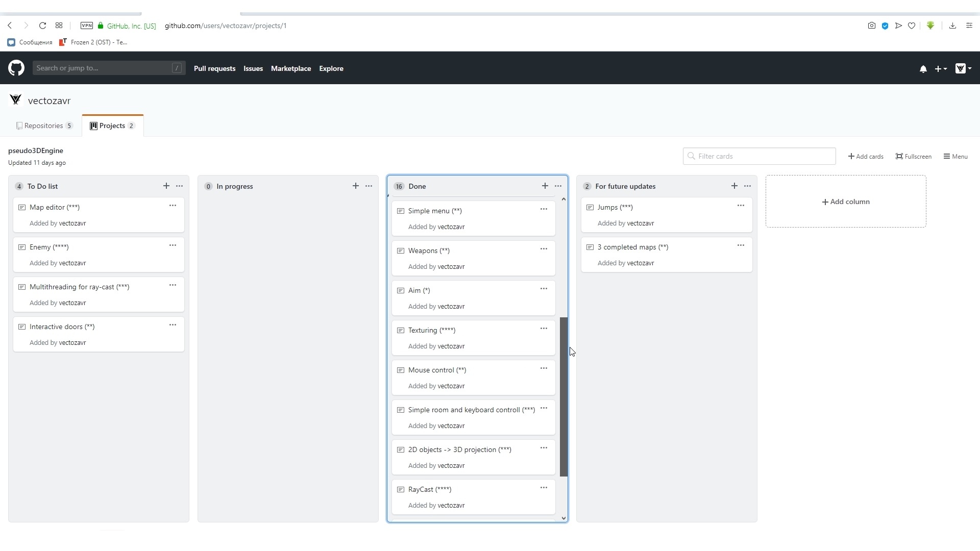
Task: Open Enemy card options menu
Action: pyautogui.click(x=173, y=245)
